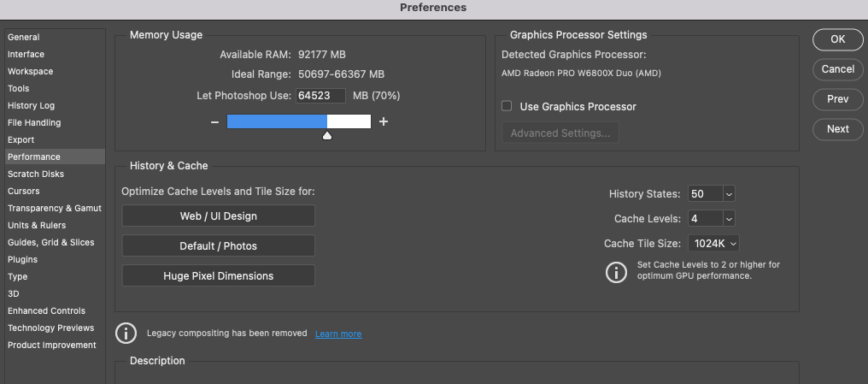This screenshot has height=384, width=868.
Task: Click the memory usage slider handle
Action: (327, 135)
